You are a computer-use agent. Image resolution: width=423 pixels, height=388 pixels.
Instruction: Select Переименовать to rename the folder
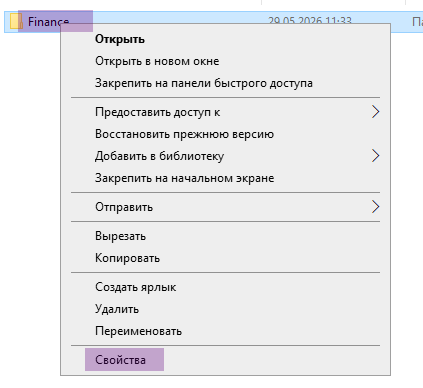138,331
